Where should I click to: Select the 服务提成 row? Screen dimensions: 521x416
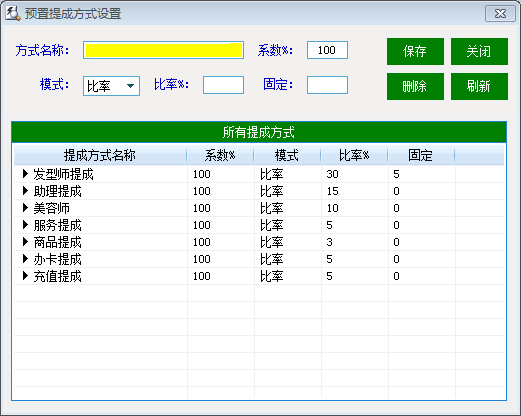click(x=259, y=225)
